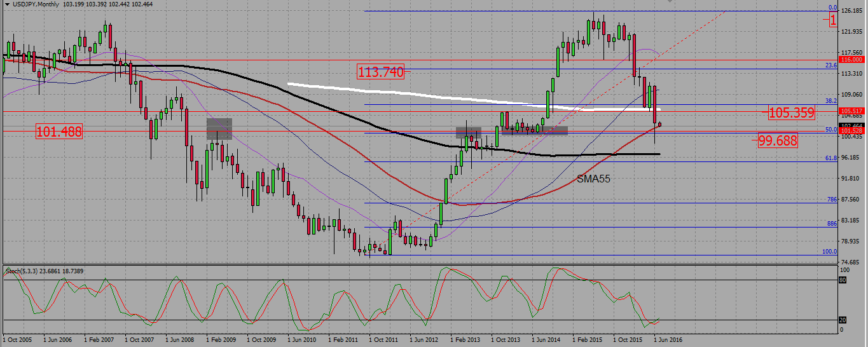Click the Fibonacci 23.6 level label

(831, 65)
